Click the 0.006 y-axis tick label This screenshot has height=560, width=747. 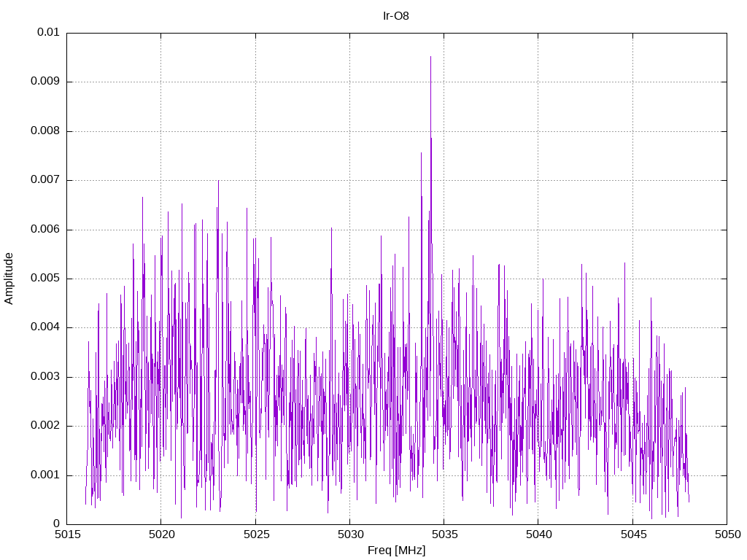pos(45,230)
